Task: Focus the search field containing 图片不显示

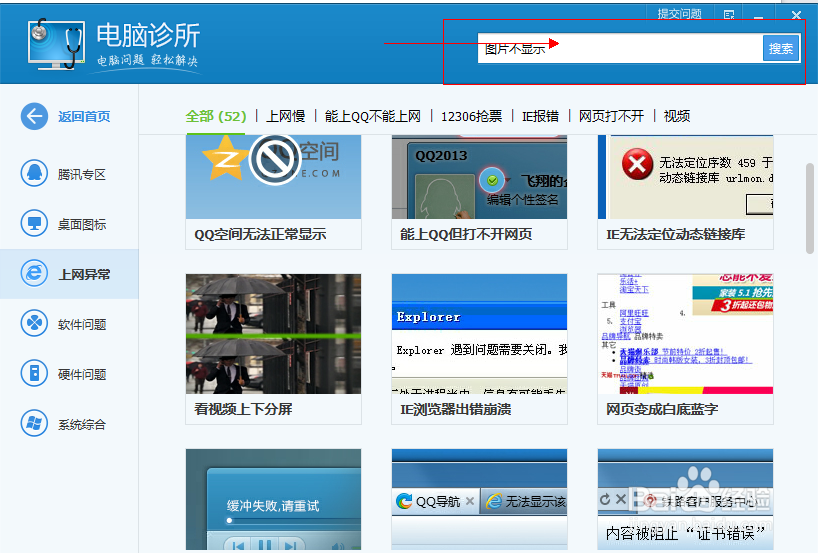Action: pos(620,49)
